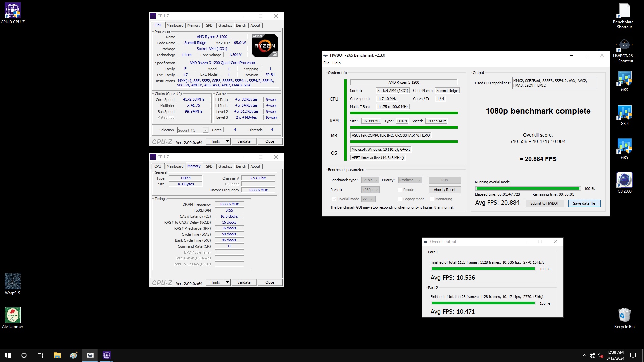
Task: Launch GB3 desktop icon
Action: (624, 81)
